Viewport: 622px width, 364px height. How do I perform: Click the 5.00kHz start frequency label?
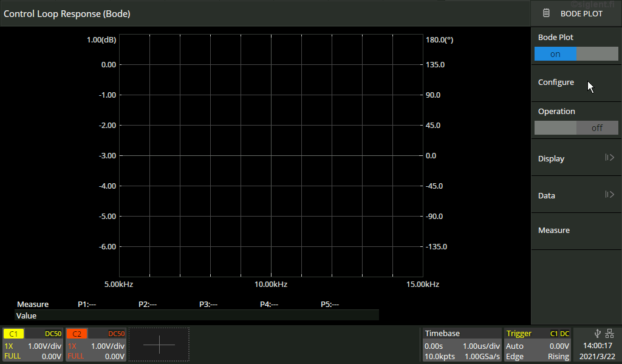pyautogui.click(x=118, y=284)
